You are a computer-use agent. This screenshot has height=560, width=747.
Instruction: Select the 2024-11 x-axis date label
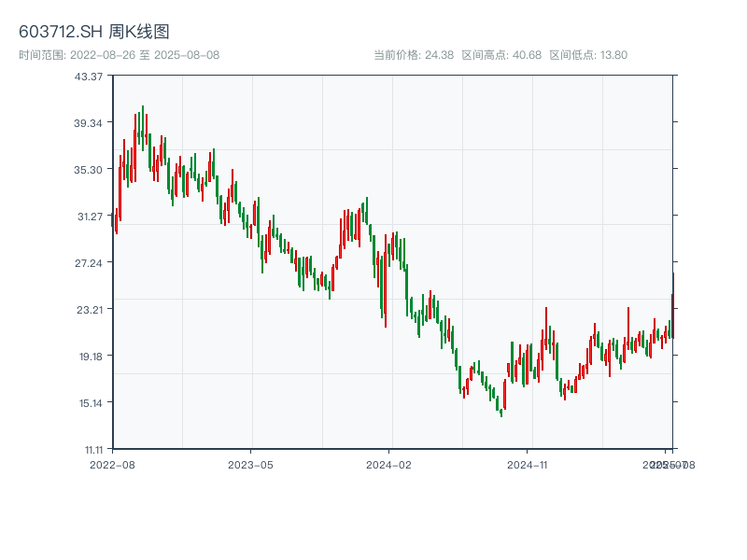point(527,464)
